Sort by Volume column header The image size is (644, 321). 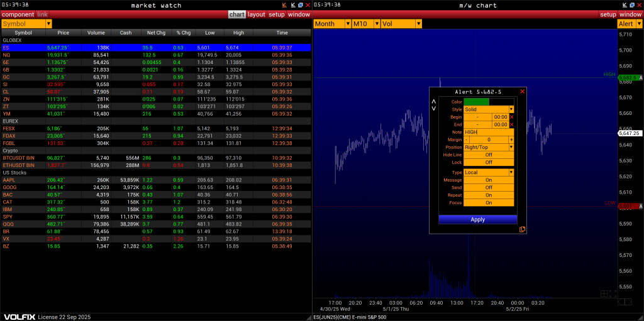click(96, 33)
